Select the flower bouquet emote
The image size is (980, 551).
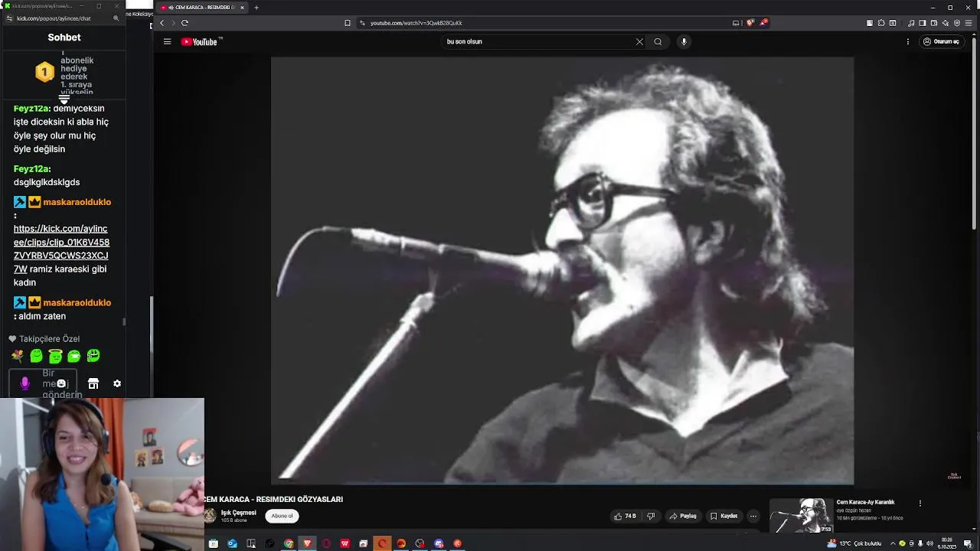click(x=18, y=356)
